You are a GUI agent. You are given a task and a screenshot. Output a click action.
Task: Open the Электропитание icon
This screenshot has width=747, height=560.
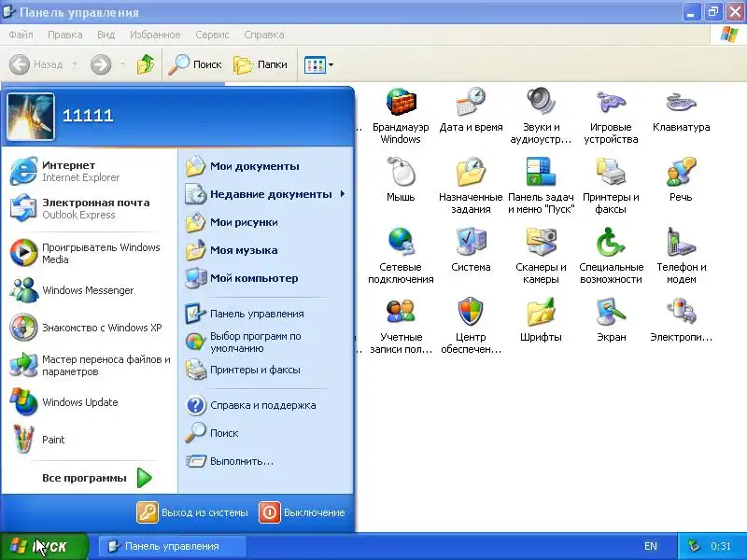click(682, 320)
